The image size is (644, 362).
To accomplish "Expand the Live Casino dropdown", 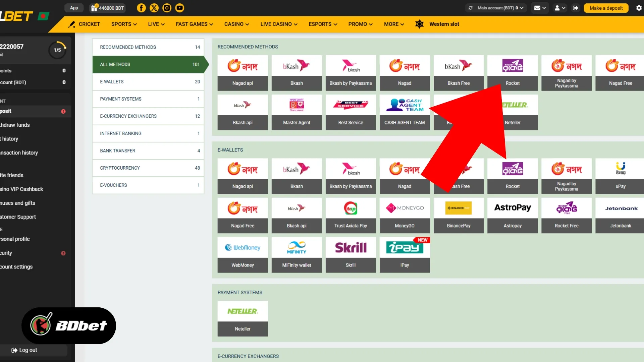I will pos(279,24).
